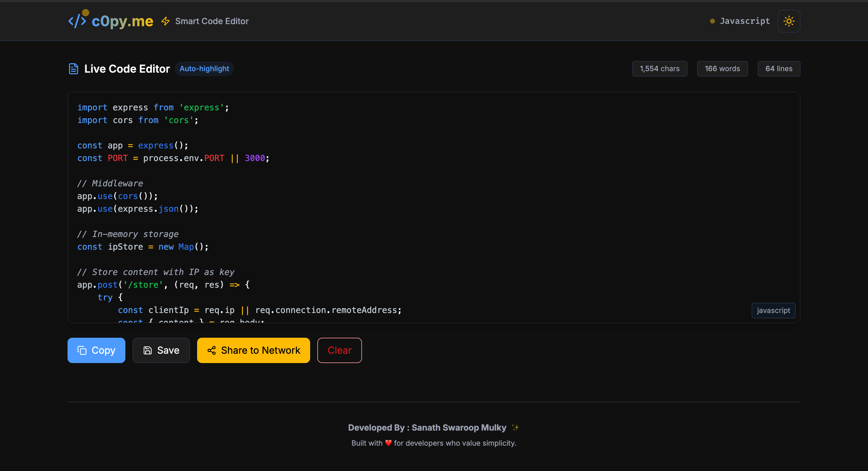Click the number 3000 in the code

pos(255,158)
